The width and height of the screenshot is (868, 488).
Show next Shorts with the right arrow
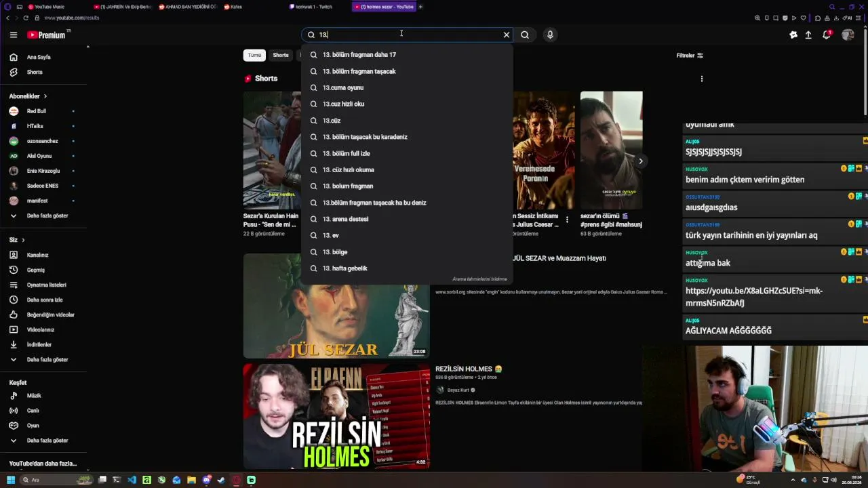pyautogui.click(x=640, y=161)
